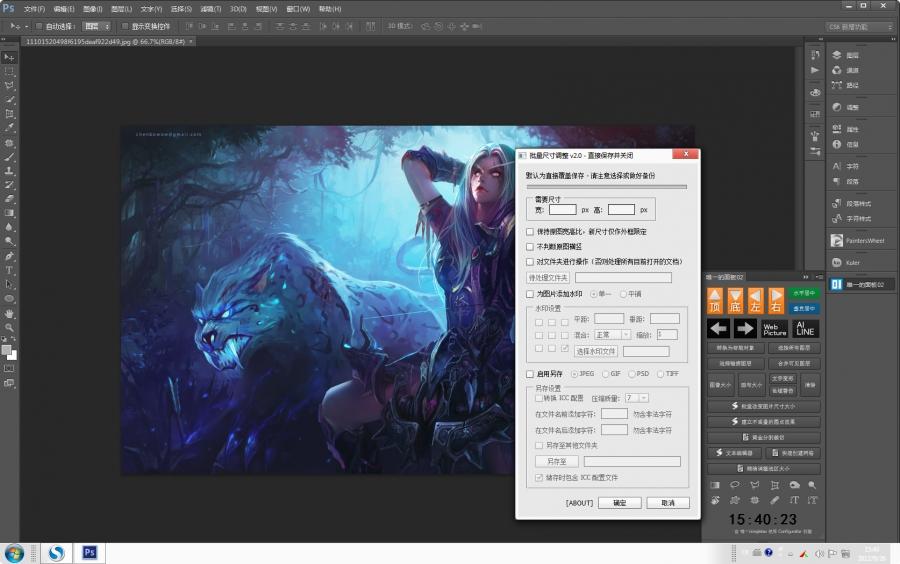Select the GIF format radio button

(x=605, y=374)
